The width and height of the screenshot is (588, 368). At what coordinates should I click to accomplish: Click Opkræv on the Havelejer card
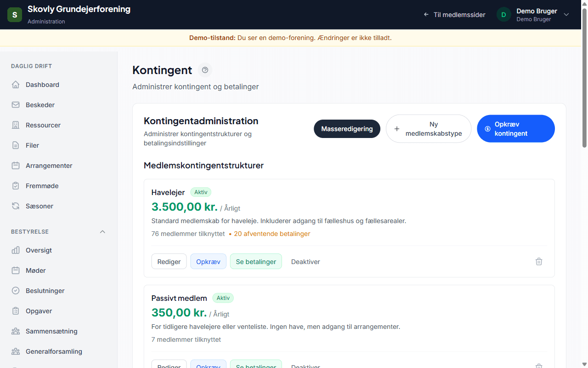209,261
